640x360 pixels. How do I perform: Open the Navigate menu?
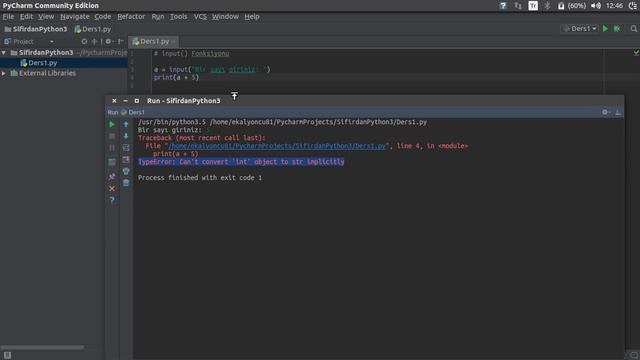click(75, 17)
